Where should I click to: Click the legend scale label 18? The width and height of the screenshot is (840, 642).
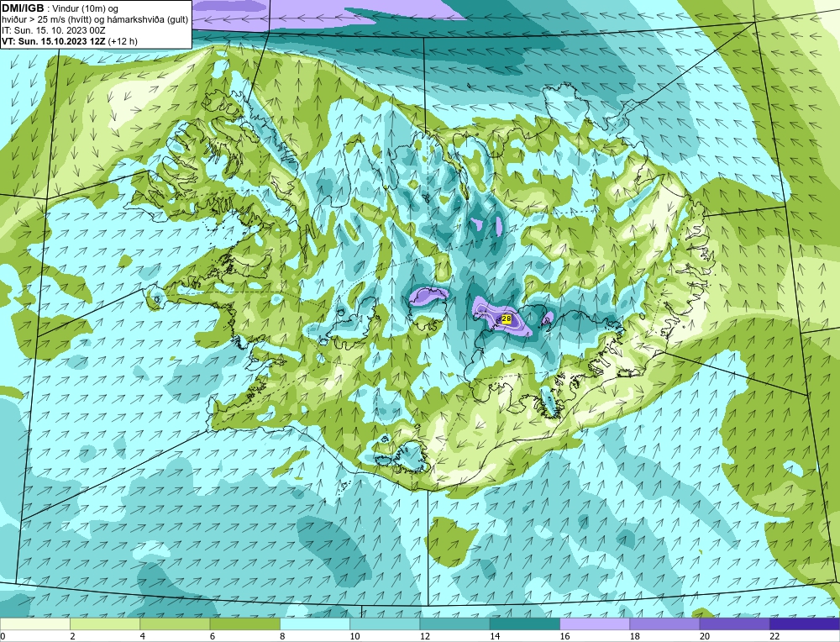coord(634,636)
